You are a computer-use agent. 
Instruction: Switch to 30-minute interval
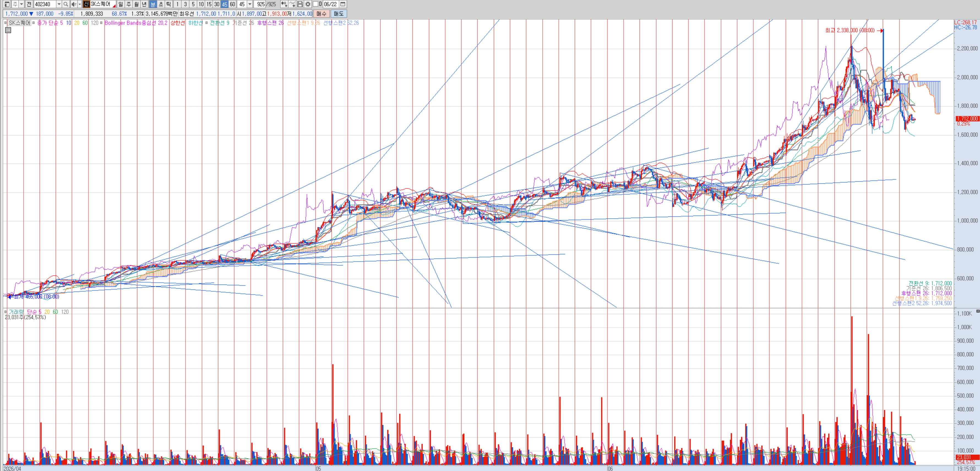pyautogui.click(x=217, y=4)
